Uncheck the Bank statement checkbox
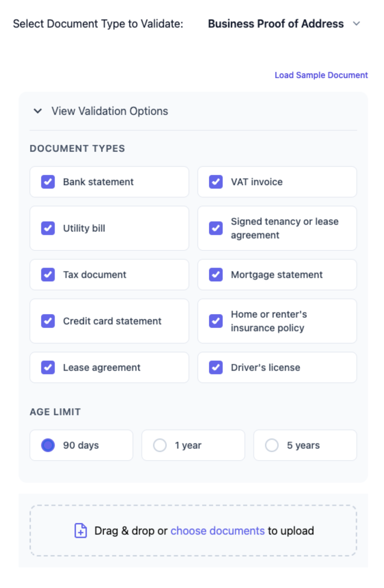This screenshot has height=588, width=384. coord(48,182)
